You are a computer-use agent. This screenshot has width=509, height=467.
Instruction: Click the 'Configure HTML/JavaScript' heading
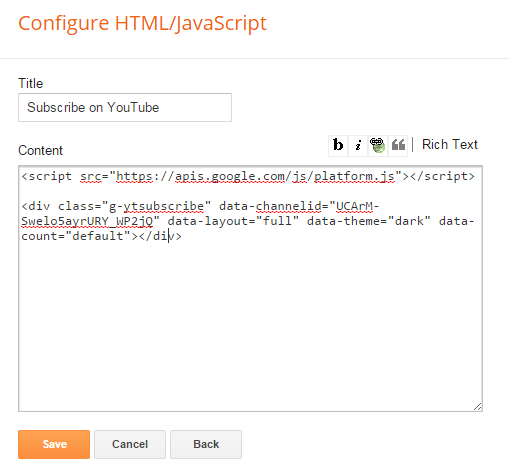pyautogui.click(x=142, y=23)
